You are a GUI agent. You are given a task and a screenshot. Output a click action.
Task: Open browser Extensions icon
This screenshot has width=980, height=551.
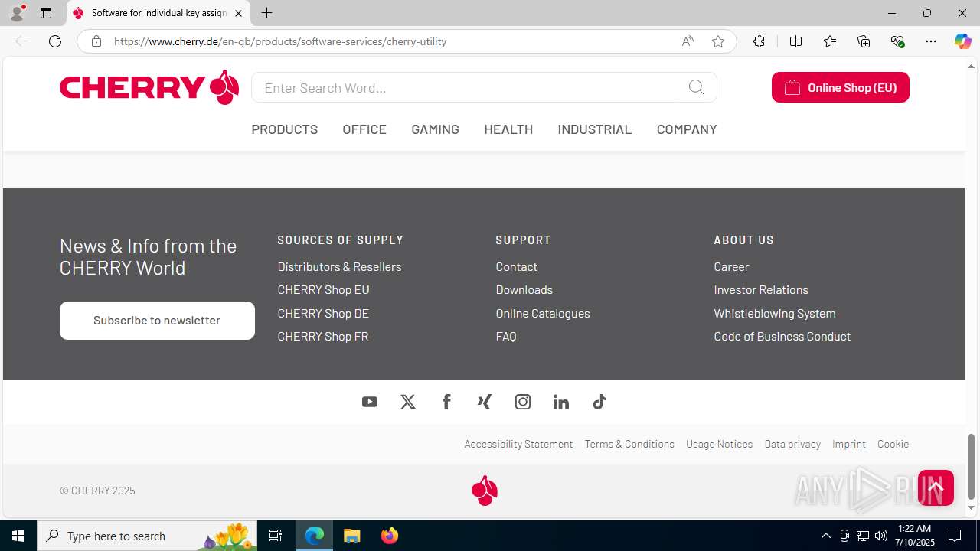tap(759, 41)
